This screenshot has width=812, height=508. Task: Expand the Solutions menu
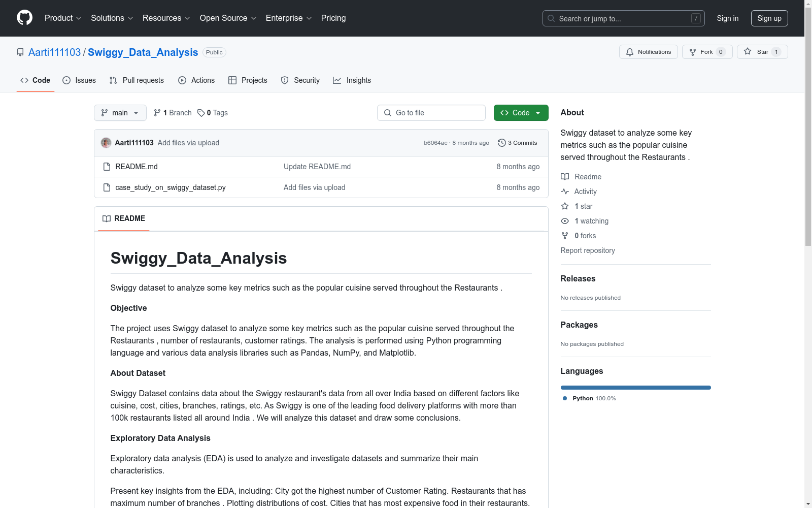coord(112,18)
